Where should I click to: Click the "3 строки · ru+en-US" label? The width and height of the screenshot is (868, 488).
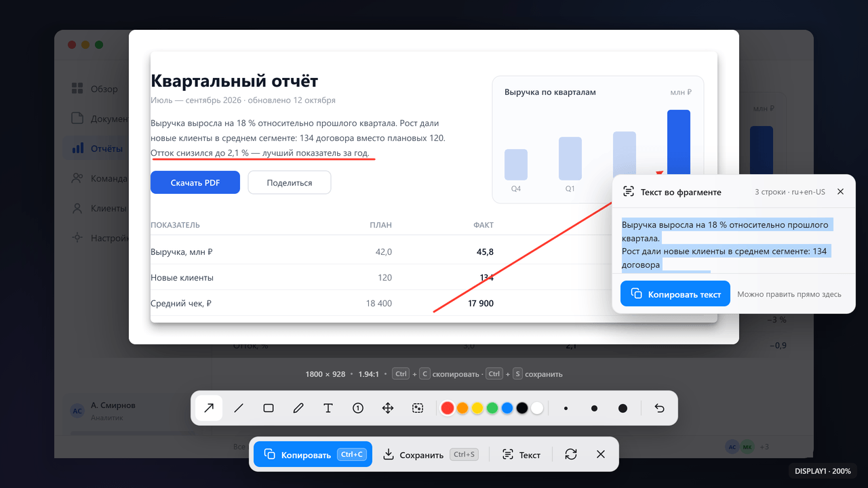[790, 192]
